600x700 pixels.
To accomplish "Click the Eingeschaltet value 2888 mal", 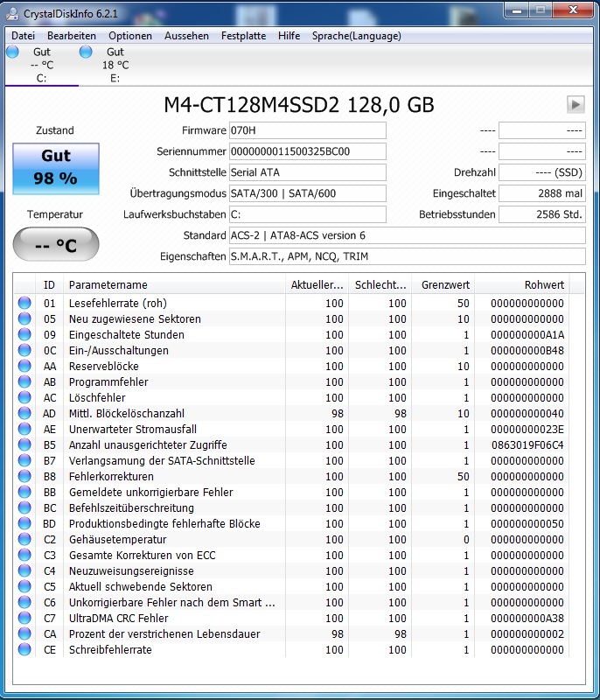I will pos(542,193).
